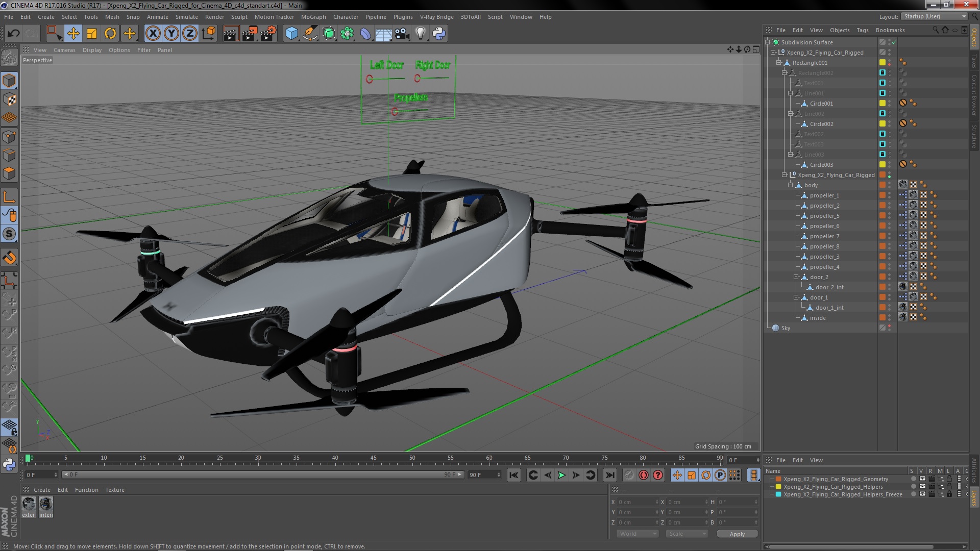Switch to Polygons mode
This screenshot has height=551, width=980.
coord(9,173)
